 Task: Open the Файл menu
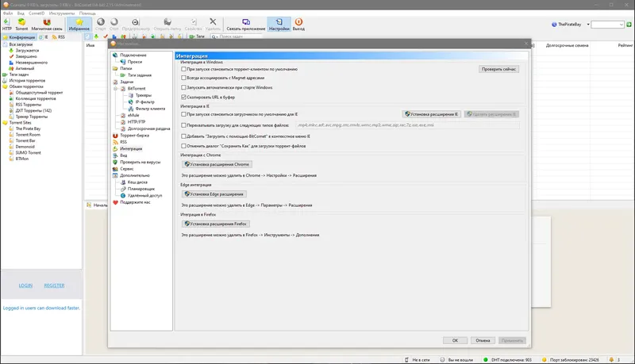[8, 13]
